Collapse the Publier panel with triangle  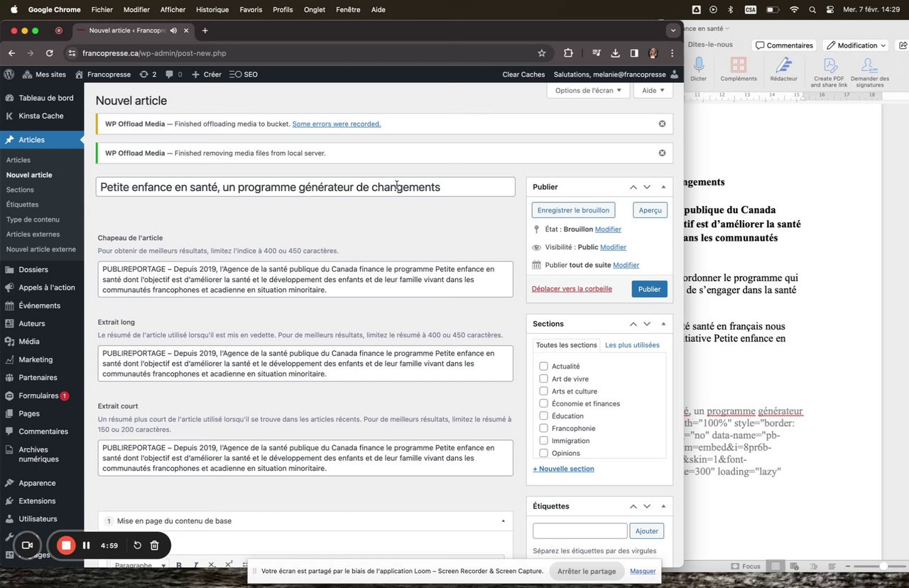pyautogui.click(x=663, y=187)
